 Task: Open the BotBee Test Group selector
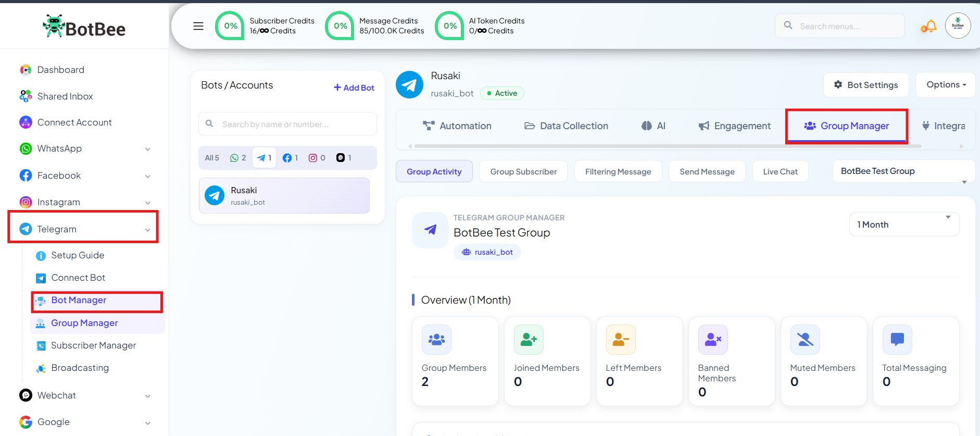tap(904, 171)
